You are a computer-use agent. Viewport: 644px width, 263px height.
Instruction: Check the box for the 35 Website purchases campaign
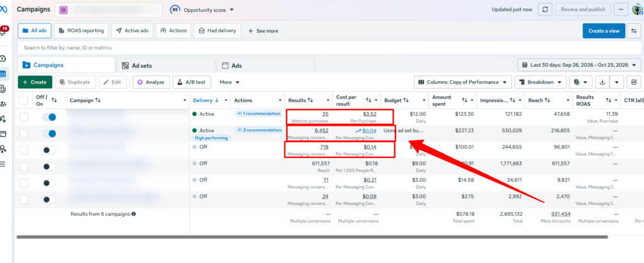[24, 117]
